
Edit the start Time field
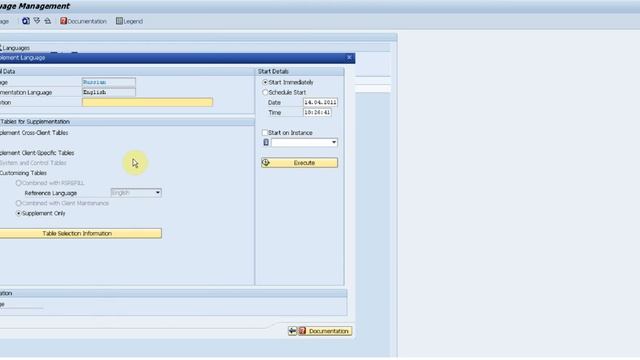click(x=317, y=112)
